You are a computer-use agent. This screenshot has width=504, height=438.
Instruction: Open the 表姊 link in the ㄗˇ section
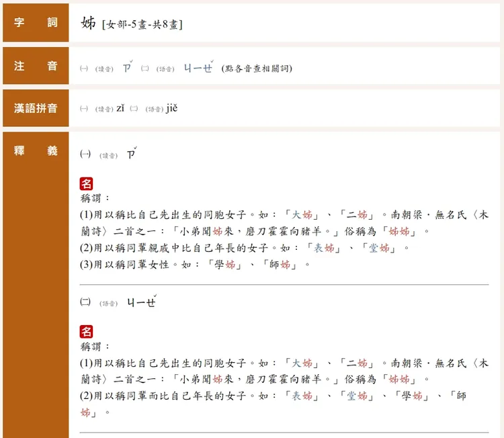[323, 248]
